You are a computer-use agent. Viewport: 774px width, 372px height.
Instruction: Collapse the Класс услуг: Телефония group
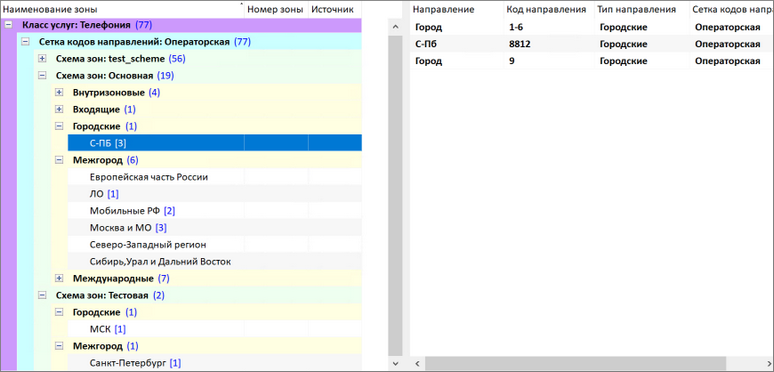tap(8, 25)
